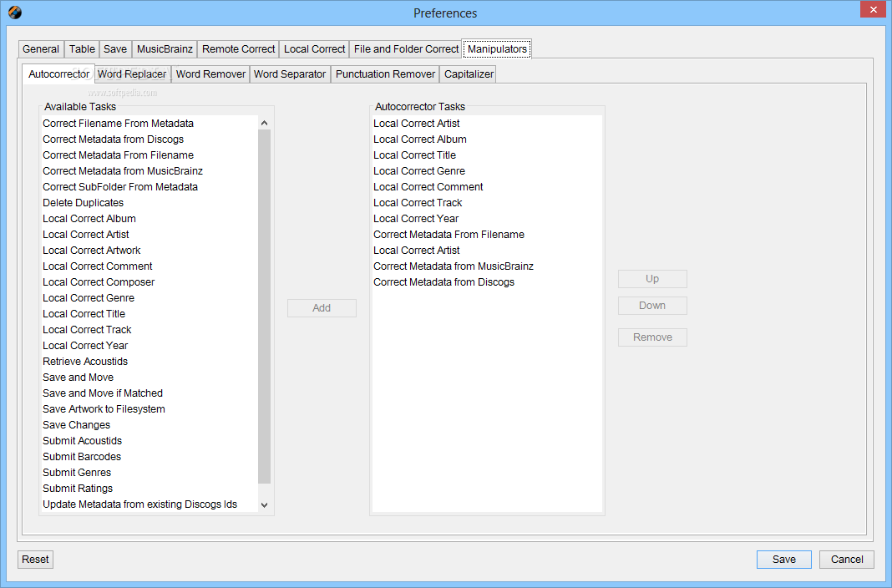This screenshot has height=588, width=892.
Task: Select 'Correct Filename From Metadata' in Available Tasks
Action: click(x=150, y=124)
